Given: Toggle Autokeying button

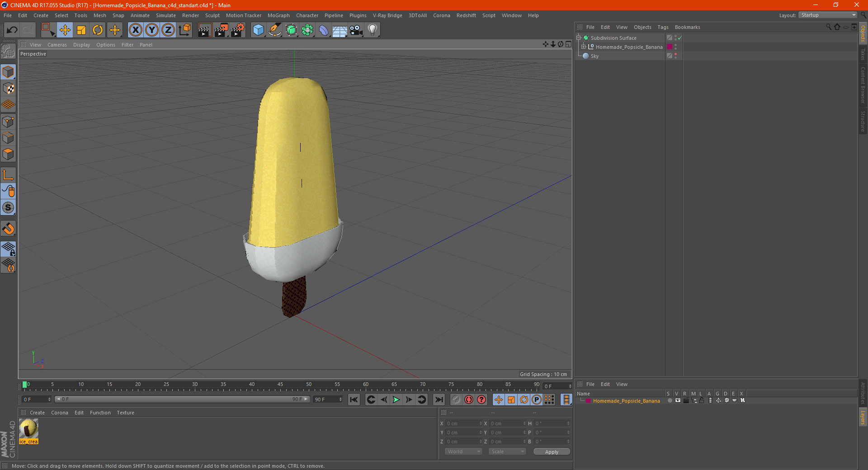Looking at the screenshot, I should (x=469, y=399).
